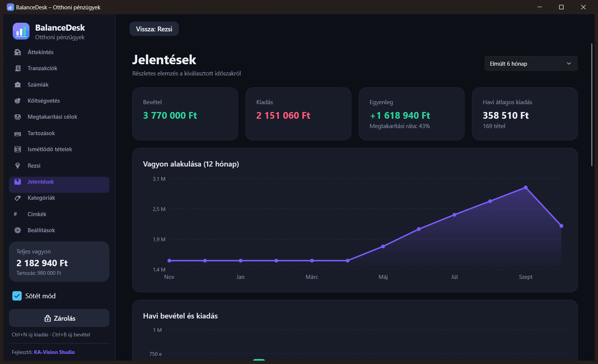Click the Vissza: Rezsi button
This screenshot has height=364, width=598.
tap(154, 29)
